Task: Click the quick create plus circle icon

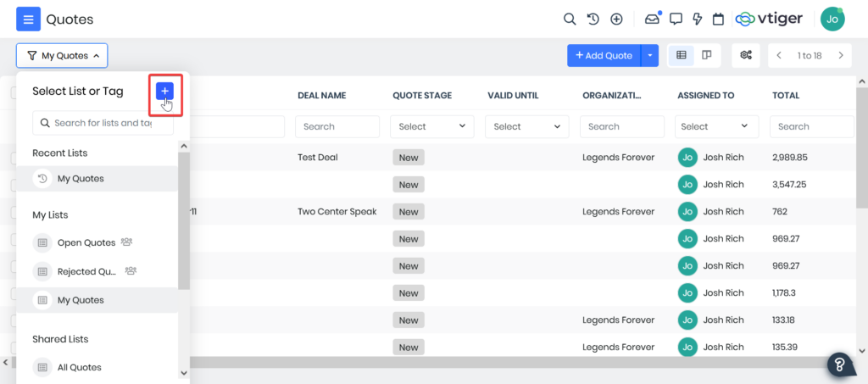Action: point(616,19)
